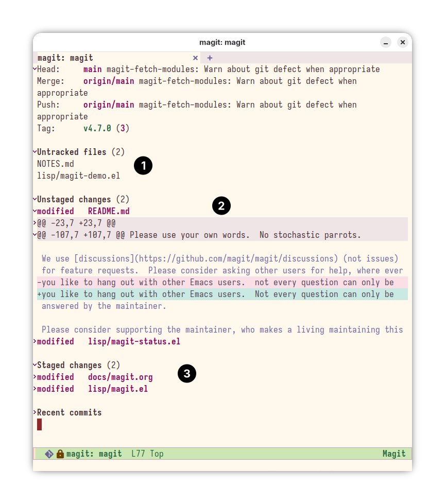Click the git diamond icon in mode line
The width and height of the screenshot is (445, 504).
pos(49,454)
